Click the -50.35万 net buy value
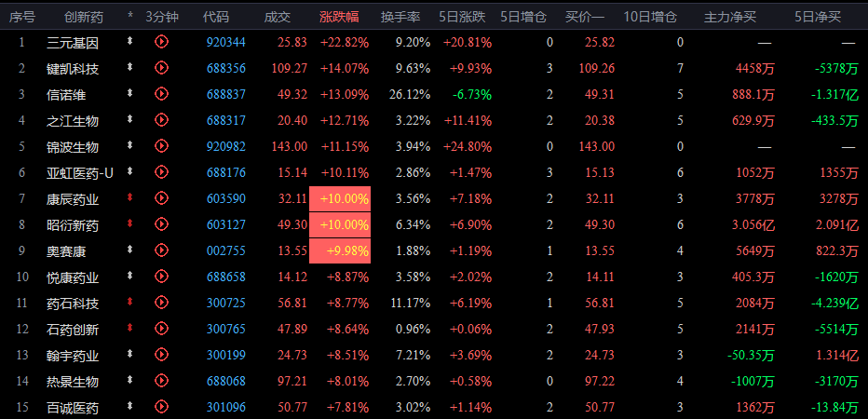868x419 pixels. (751, 355)
